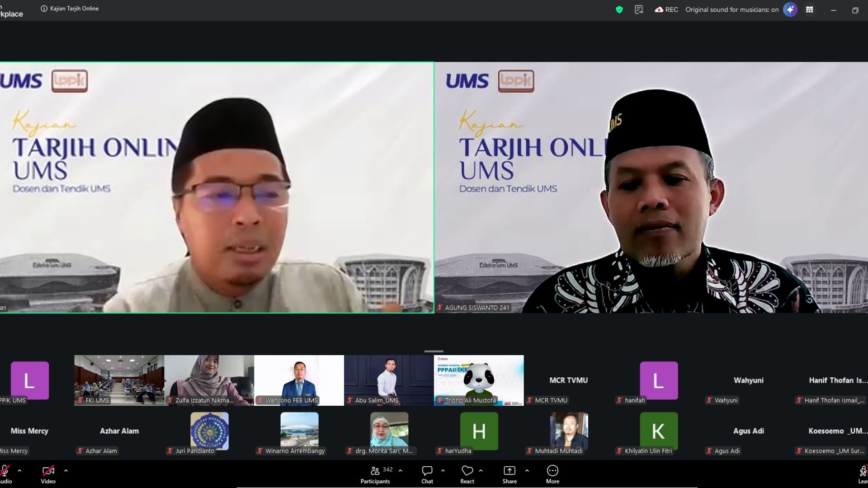Select the FKI UMS participant thumbnail
This screenshot has width=868, height=488.
point(119,380)
